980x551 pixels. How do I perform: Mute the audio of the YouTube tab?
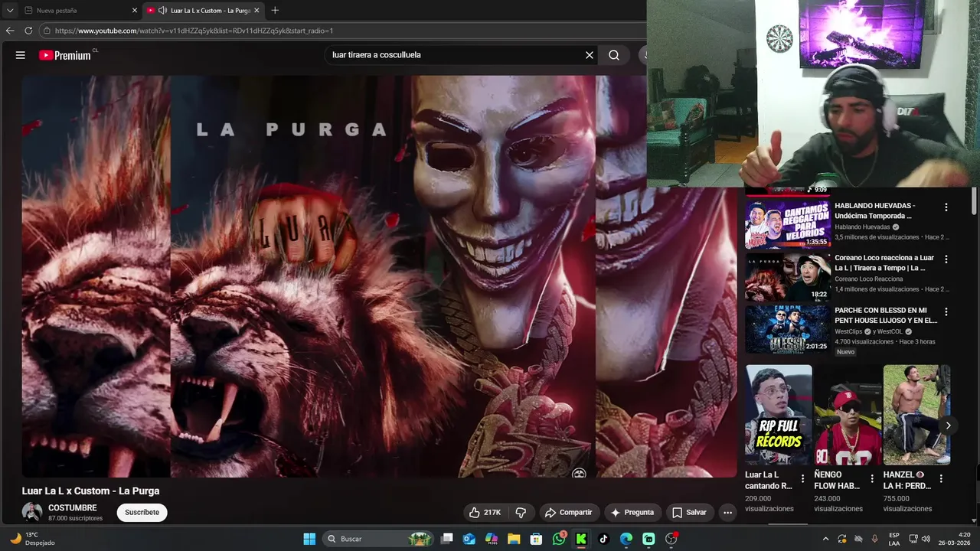point(162,10)
